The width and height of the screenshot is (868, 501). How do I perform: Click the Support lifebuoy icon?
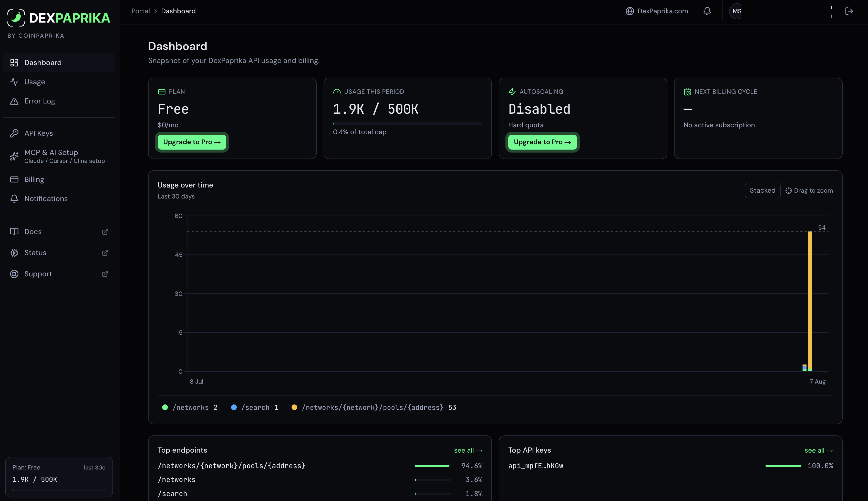[x=14, y=274]
